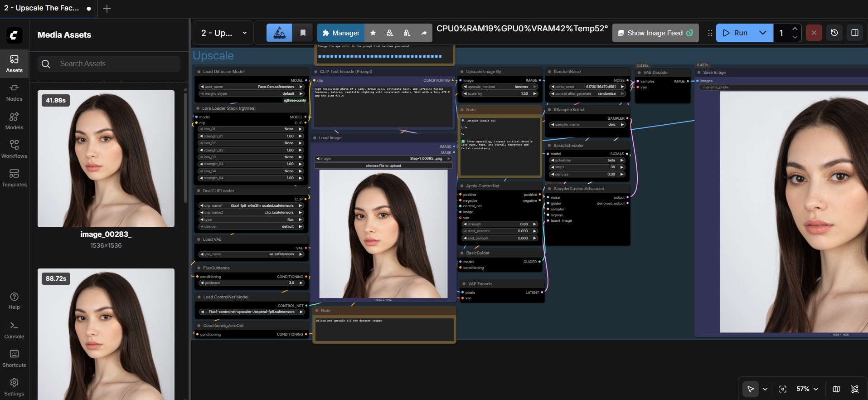Open Settings from the sidebar
Viewport: 868px width, 400px height.
point(14,387)
